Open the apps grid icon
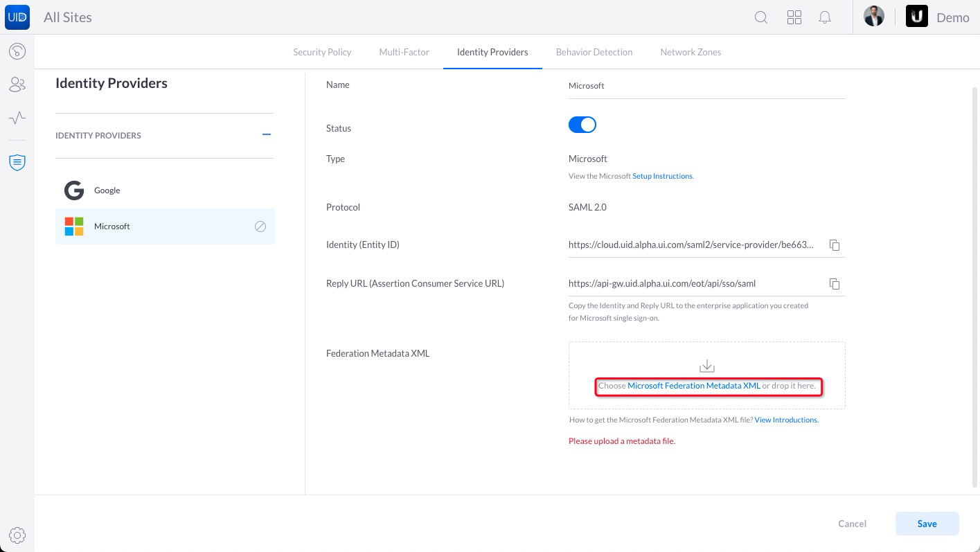This screenshot has height=552, width=980. [794, 17]
